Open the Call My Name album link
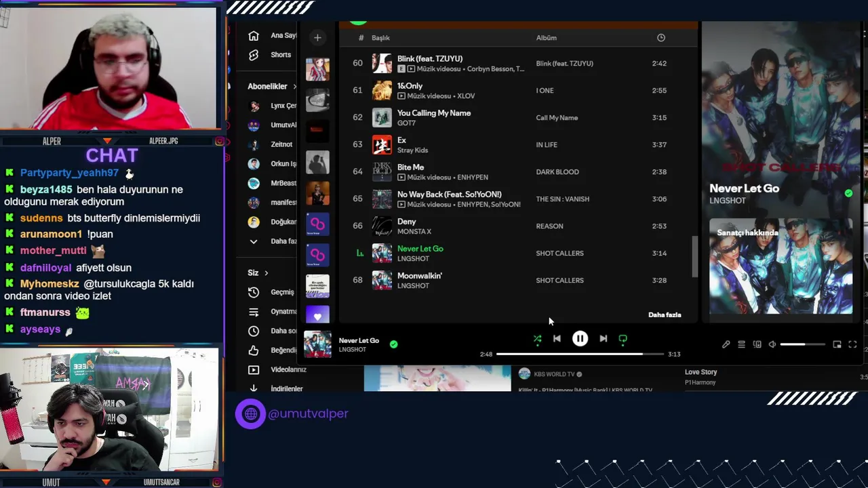The width and height of the screenshot is (868, 488). click(557, 118)
